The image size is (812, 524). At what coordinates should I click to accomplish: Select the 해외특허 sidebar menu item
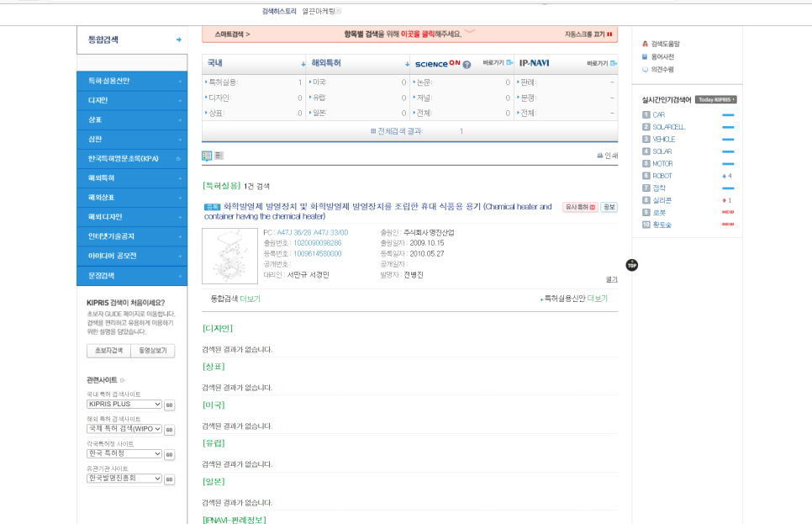(131, 178)
